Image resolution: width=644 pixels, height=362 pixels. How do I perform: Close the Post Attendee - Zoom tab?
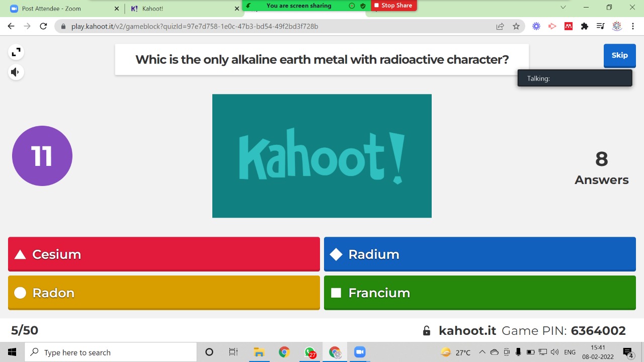[117, 9]
